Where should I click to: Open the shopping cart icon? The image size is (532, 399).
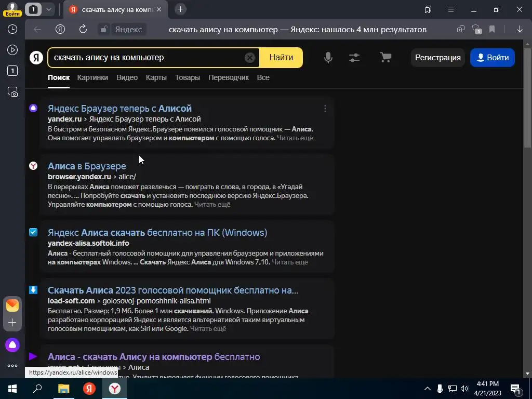386,57
